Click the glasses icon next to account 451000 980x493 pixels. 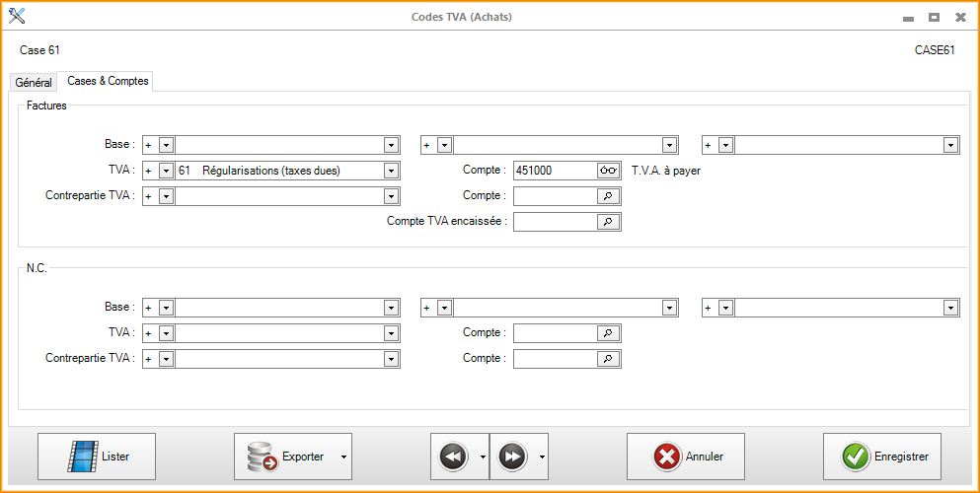click(x=608, y=171)
